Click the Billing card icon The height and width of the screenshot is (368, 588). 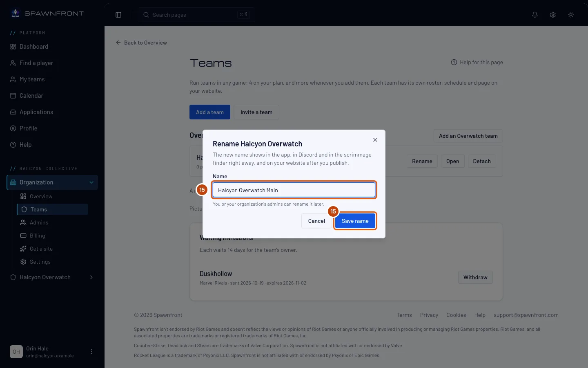click(23, 236)
